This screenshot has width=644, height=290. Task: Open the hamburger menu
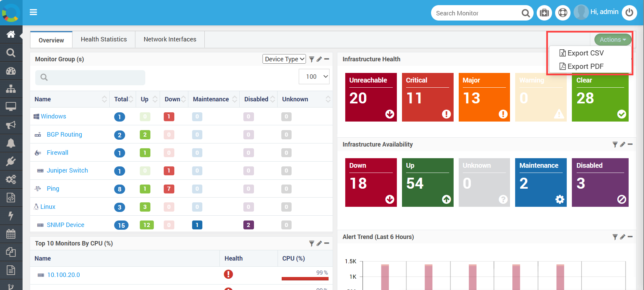[33, 12]
